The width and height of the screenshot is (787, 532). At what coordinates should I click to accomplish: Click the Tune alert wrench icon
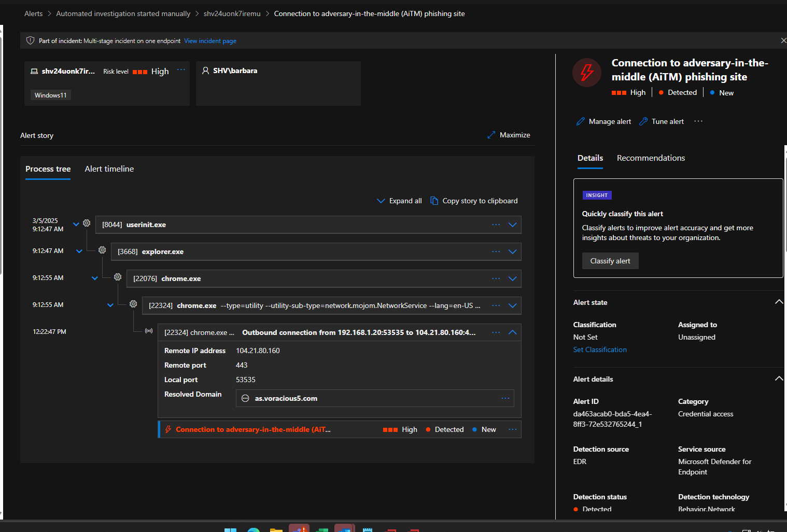[643, 121]
